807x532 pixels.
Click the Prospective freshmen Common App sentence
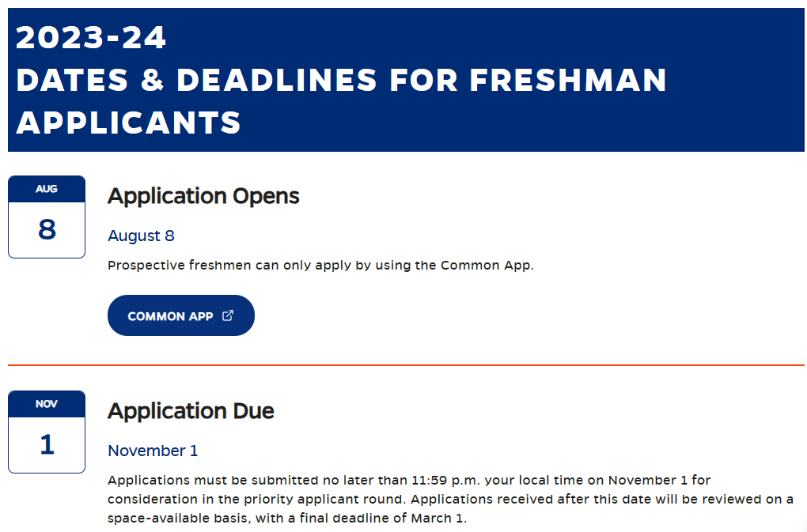(320, 266)
